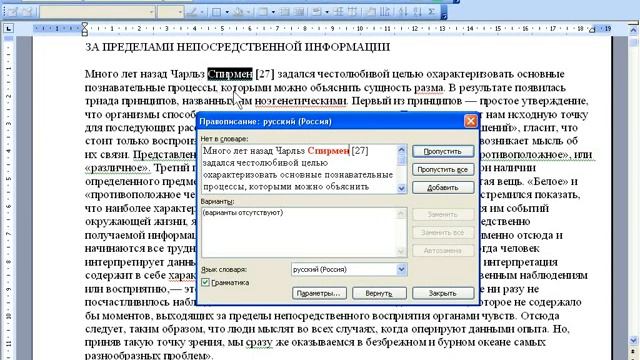
Task: Click the underlined word «различное» in the document
Action: [118, 168]
